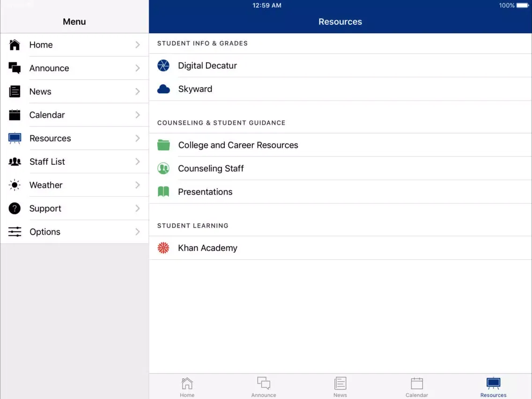The height and width of the screenshot is (399, 532).
Task: Switch to the Announce tab in bottom bar
Action: pos(264,387)
